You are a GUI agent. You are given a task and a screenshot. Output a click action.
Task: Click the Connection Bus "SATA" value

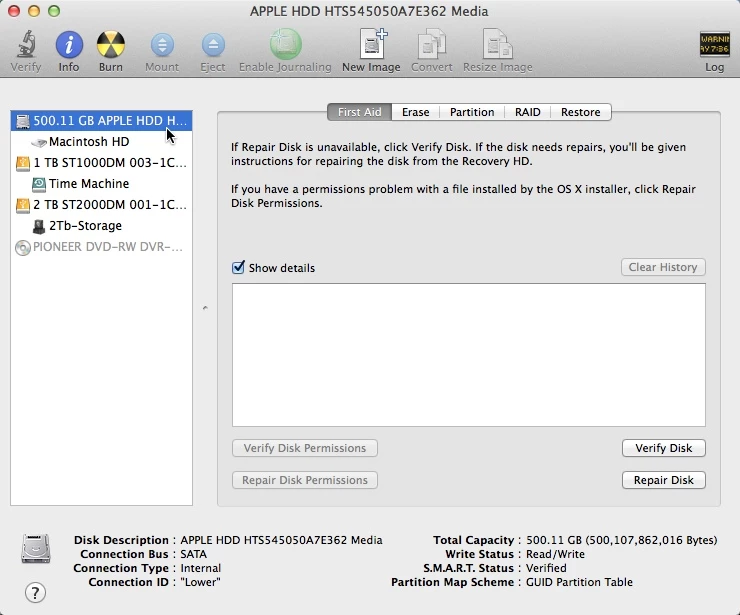[193, 554]
